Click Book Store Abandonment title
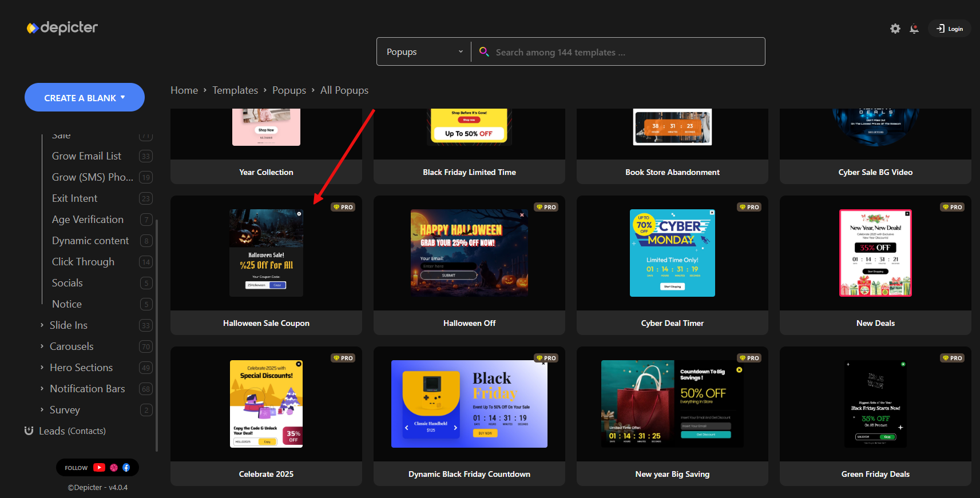 tap(672, 172)
